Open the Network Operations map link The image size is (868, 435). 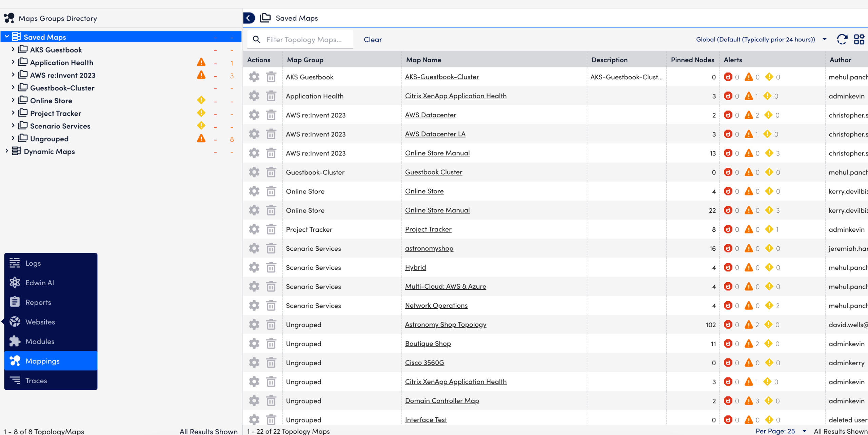[436, 306]
